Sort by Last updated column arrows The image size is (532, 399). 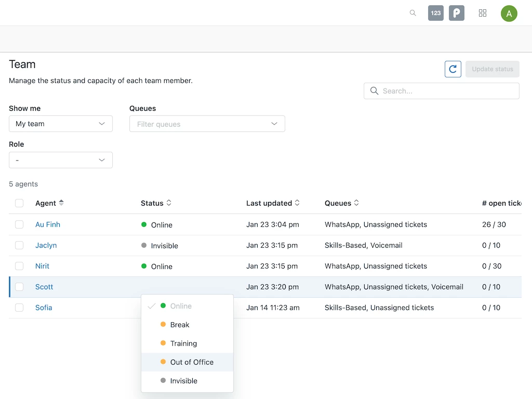(297, 203)
